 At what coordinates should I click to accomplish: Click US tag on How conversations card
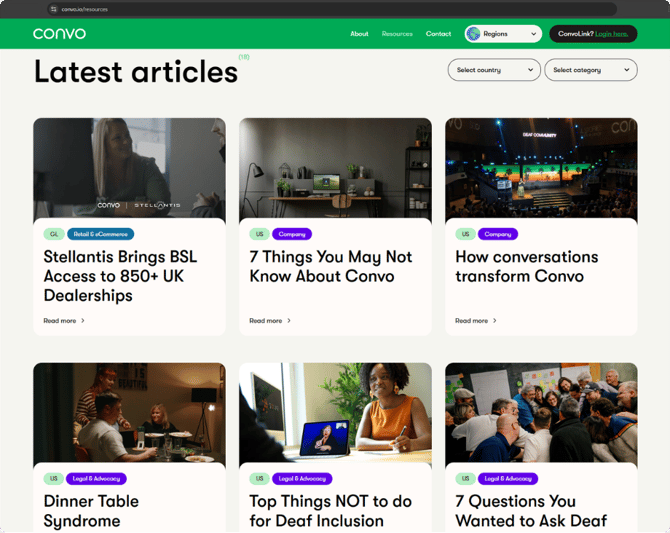point(465,234)
